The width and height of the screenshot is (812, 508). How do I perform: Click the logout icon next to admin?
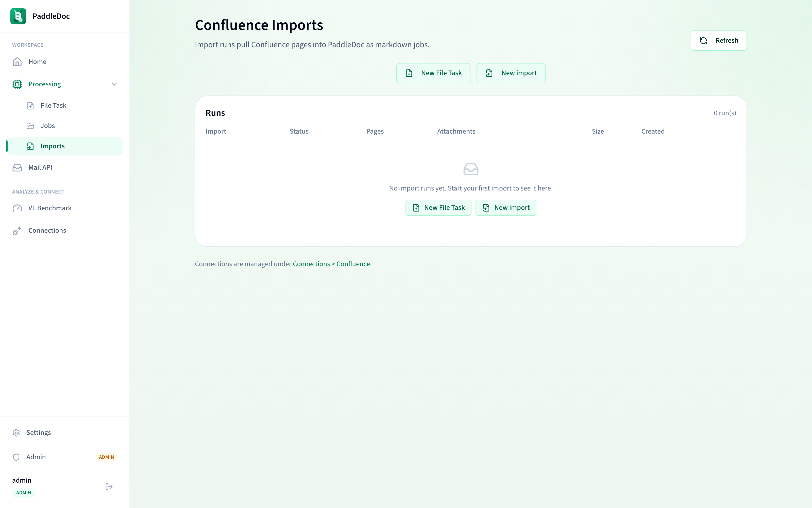click(109, 486)
